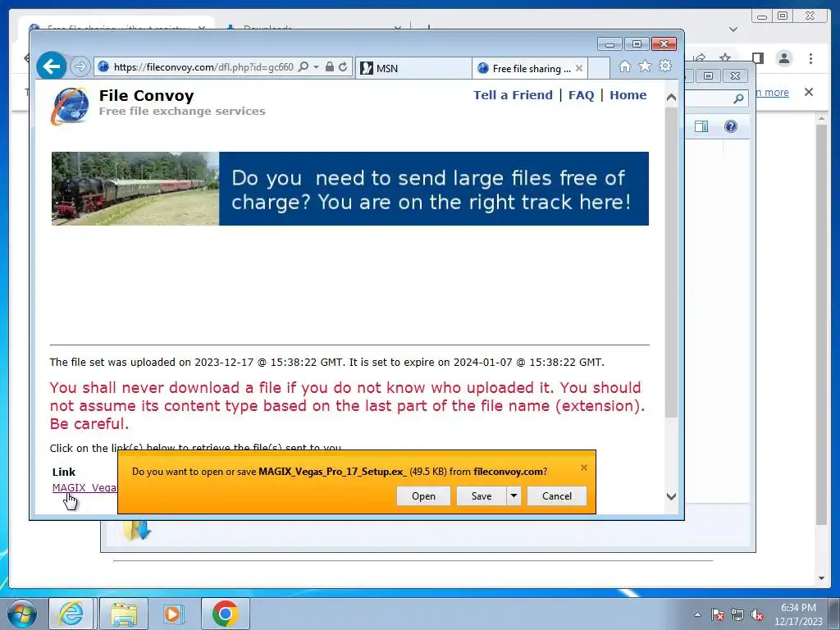This screenshot has height=630, width=840.
Task: Open Windows Media Player from the taskbar
Action: [x=172, y=614]
